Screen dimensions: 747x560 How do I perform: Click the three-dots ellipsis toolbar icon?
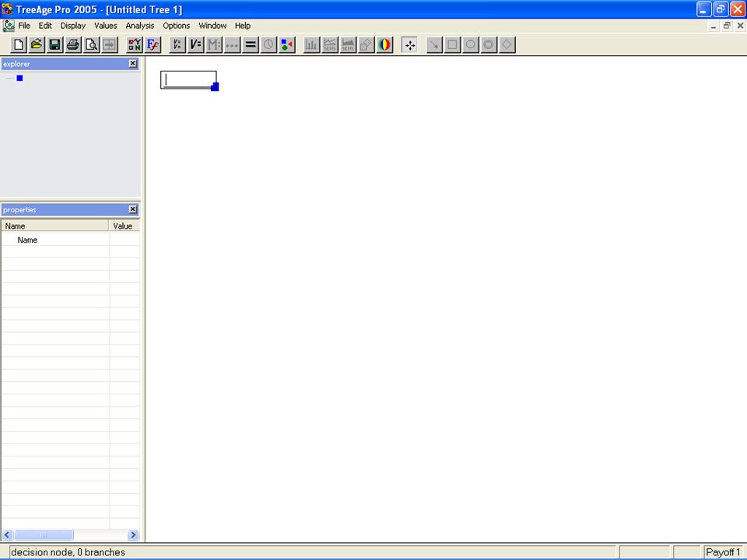232,45
